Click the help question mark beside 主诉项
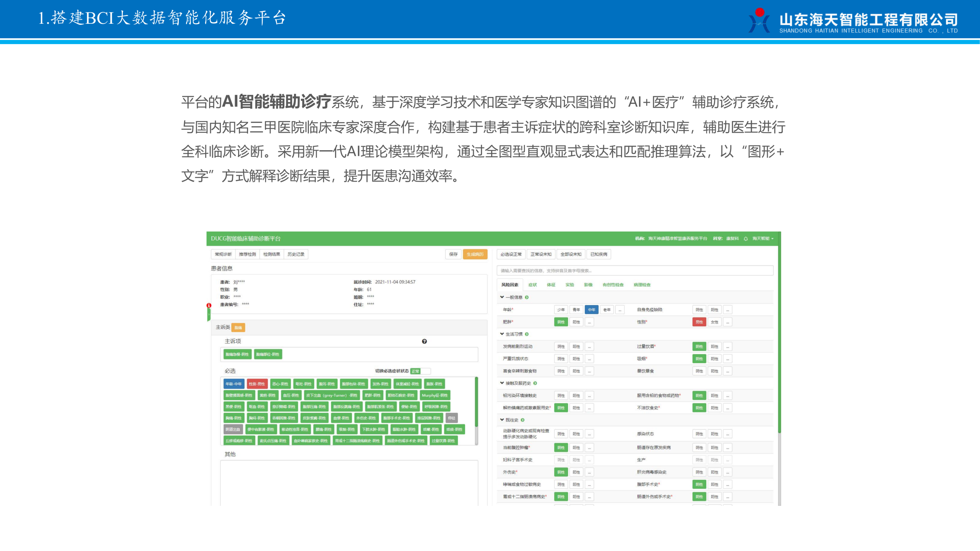 (x=424, y=341)
